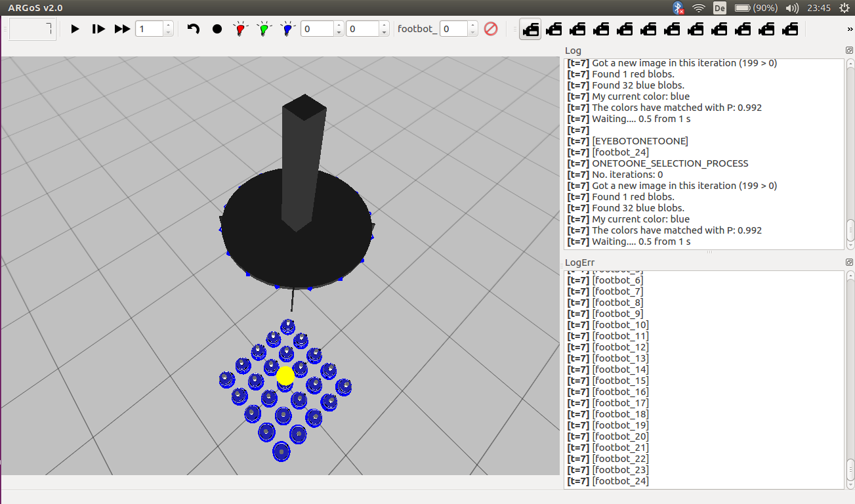This screenshot has width=855, height=504.
Task: Click the step-forward simulation icon
Action: pos(98,29)
